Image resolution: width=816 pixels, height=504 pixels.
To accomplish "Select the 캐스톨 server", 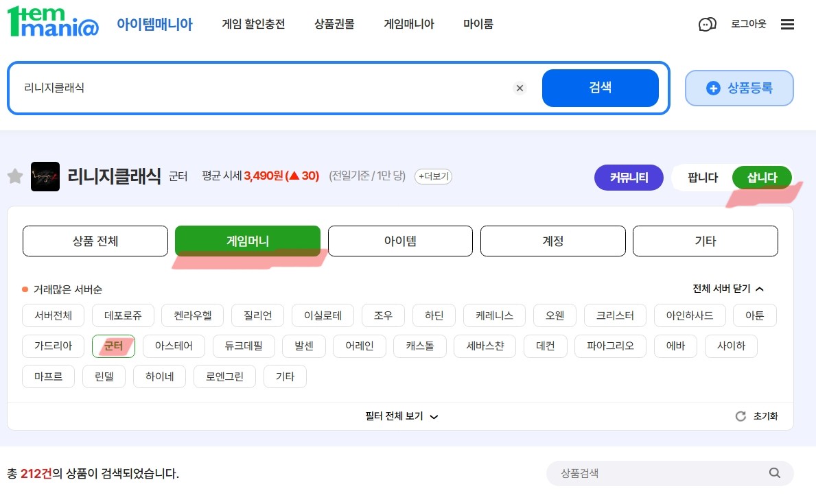I will pos(420,346).
